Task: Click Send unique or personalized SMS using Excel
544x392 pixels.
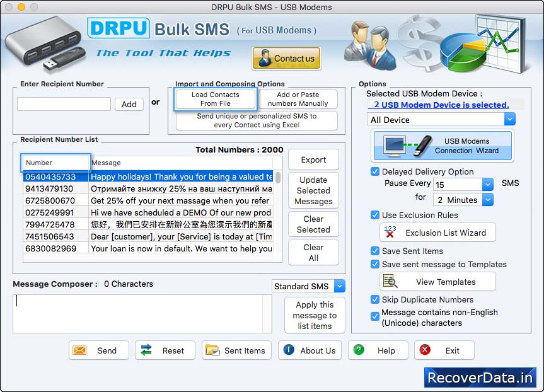Action: pos(257,120)
